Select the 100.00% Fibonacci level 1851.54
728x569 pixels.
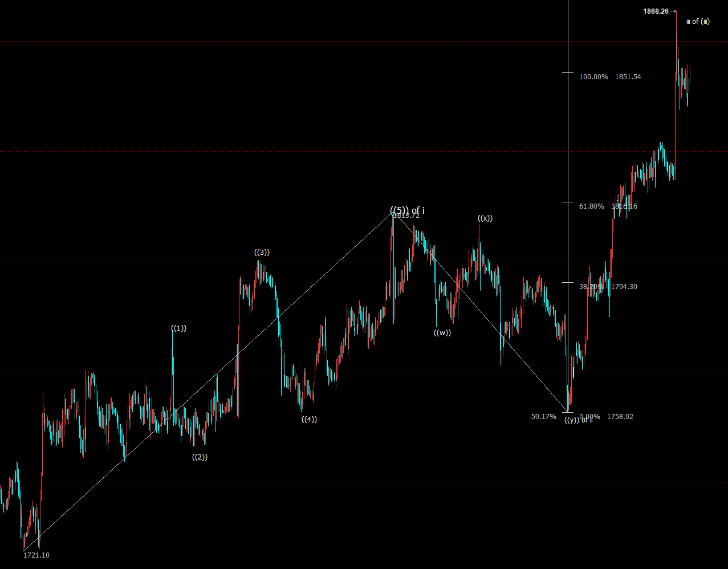[x=610, y=77]
